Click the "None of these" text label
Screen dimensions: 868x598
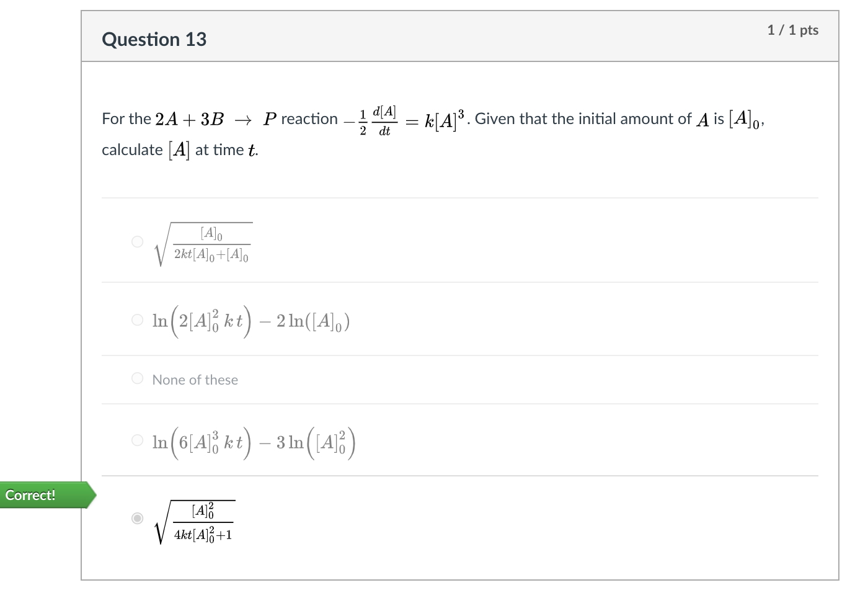[x=195, y=379]
